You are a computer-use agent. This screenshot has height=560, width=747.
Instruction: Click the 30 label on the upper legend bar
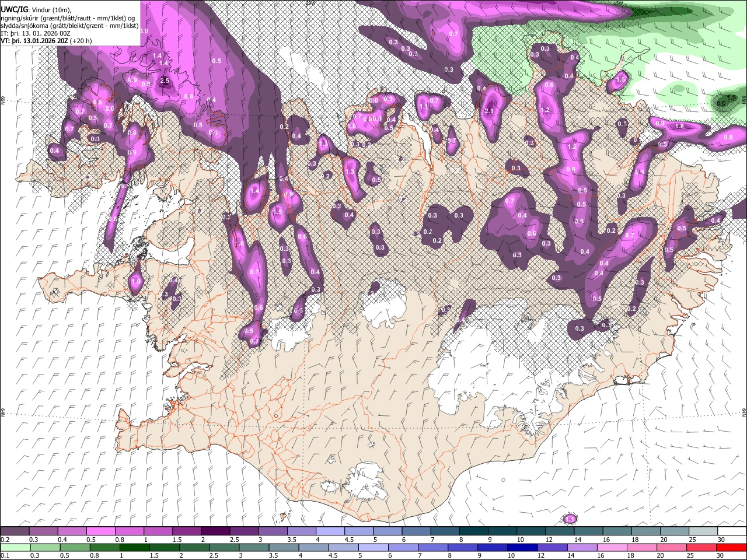(721, 540)
